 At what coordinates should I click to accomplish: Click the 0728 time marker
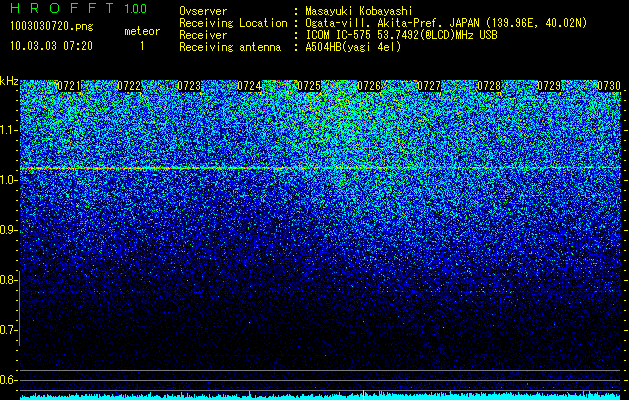[x=489, y=86]
